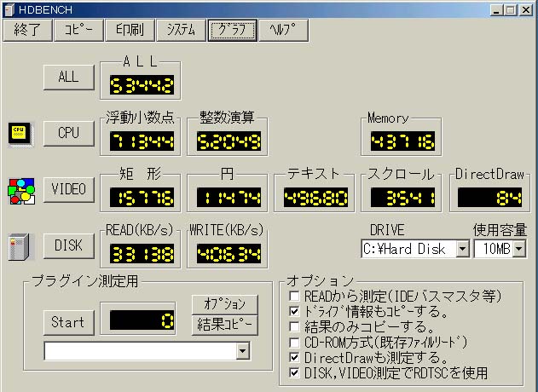Image resolution: width=538 pixels, height=392 pixels.
Task: Click the colorful VIDEO shapes icon
Action: click(x=19, y=189)
